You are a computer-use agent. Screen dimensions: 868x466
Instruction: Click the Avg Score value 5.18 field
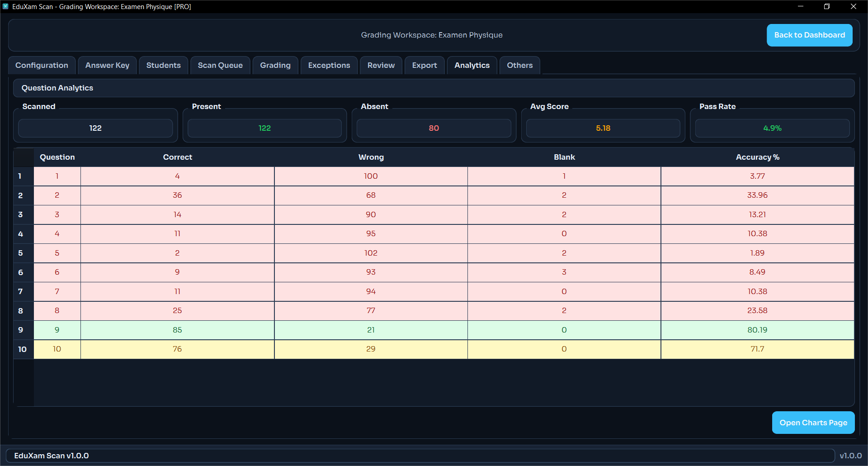pyautogui.click(x=603, y=128)
